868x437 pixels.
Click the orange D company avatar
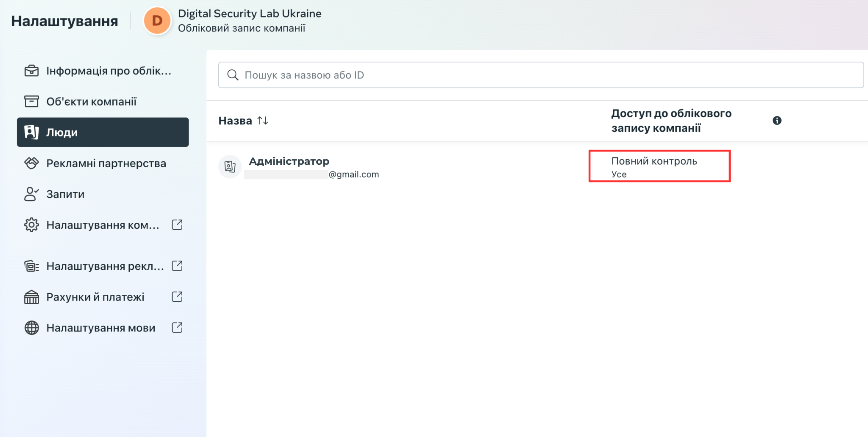(157, 20)
